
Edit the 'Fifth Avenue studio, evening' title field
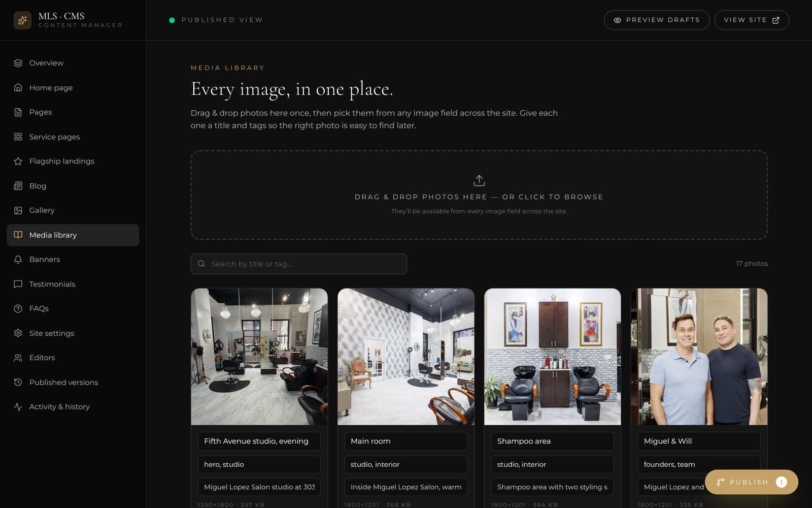tap(259, 441)
